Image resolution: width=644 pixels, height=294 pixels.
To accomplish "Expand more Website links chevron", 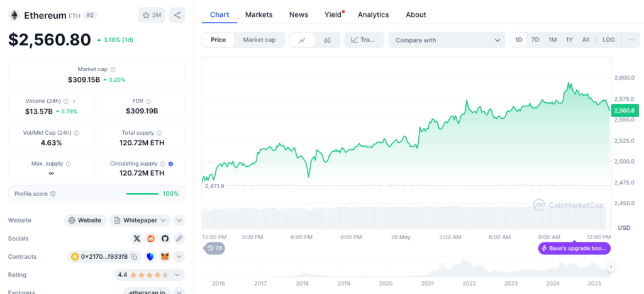I will pyautogui.click(x=179, y=220).
